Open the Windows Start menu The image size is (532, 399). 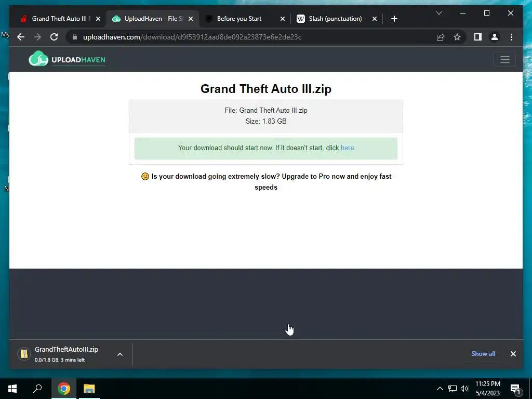tap(12, 389)
